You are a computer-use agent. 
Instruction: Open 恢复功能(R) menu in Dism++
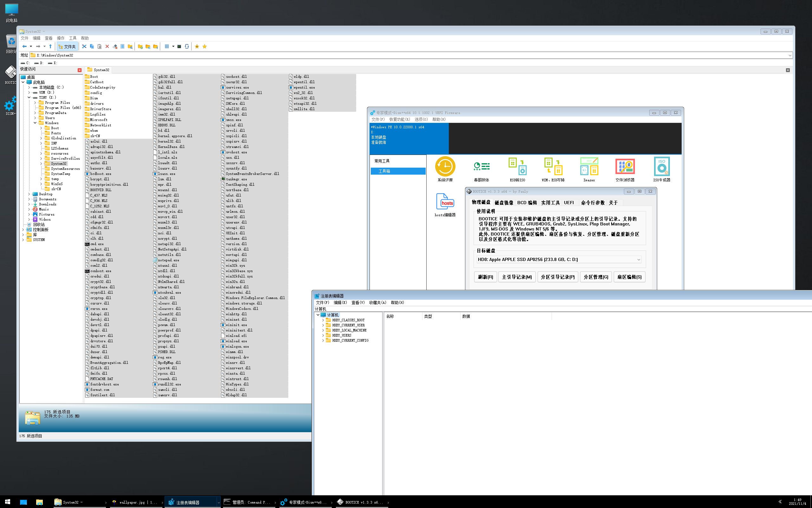click(x=399, y=119)
